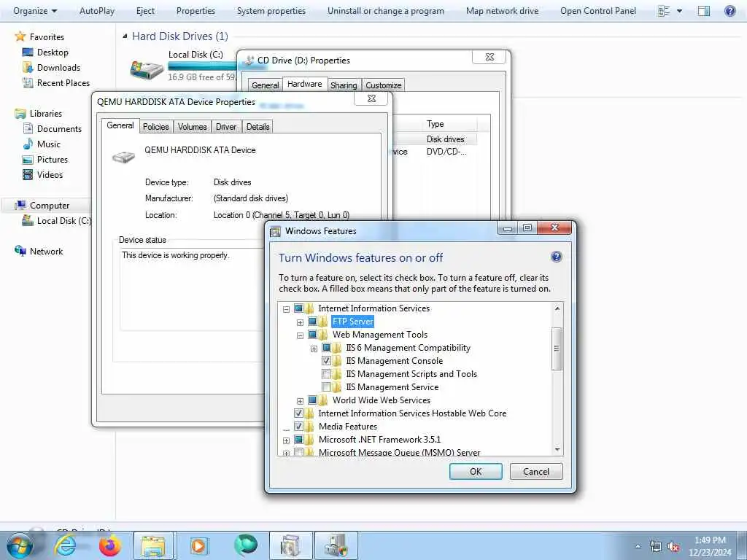Click the Documents library icon
The image size is (747, 560).
coord(28,128)
